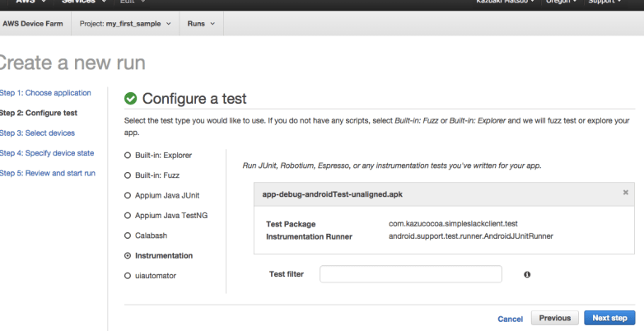Open the AWS menu in the top bar
The image size is (644, 331).
pyautogui.click(x=30, y=2)
